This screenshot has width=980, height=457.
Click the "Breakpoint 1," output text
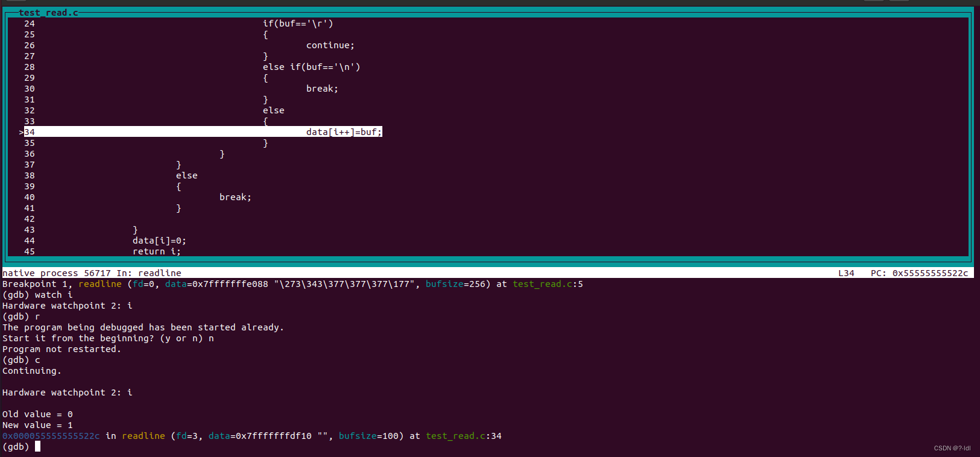37,284
